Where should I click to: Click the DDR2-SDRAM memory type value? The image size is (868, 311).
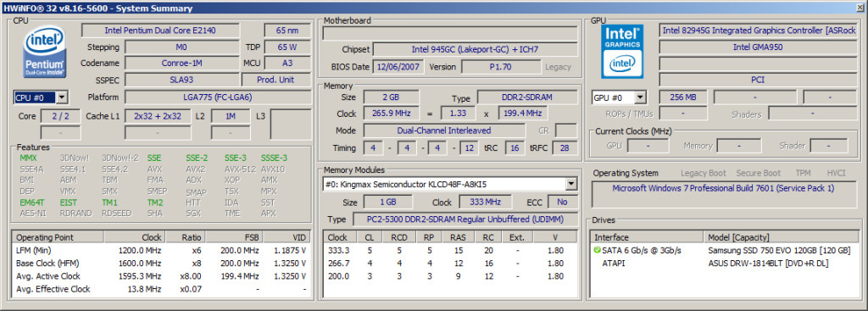tap(527, 97)
